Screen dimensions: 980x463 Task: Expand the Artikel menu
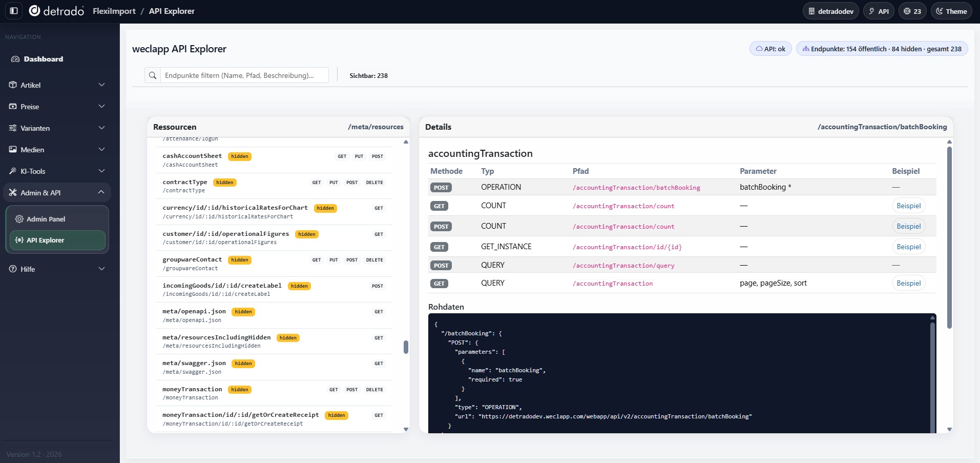[x=57, y=85]
